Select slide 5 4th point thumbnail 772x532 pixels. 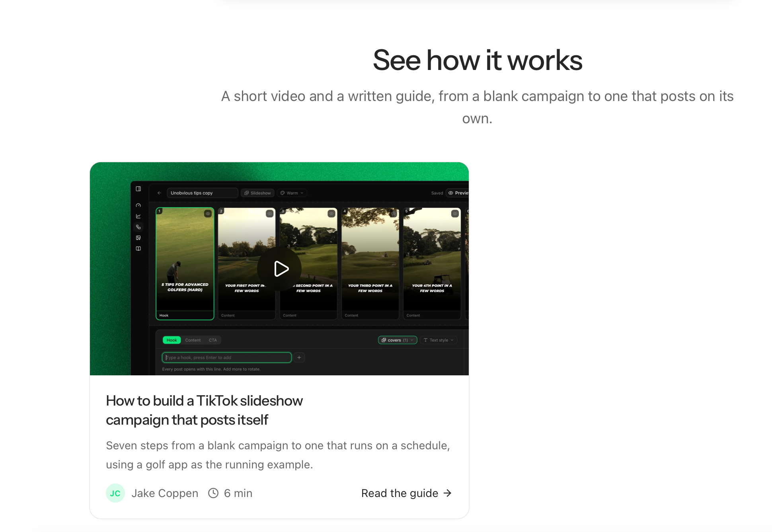pyautogui.click(x=432, y=264)
